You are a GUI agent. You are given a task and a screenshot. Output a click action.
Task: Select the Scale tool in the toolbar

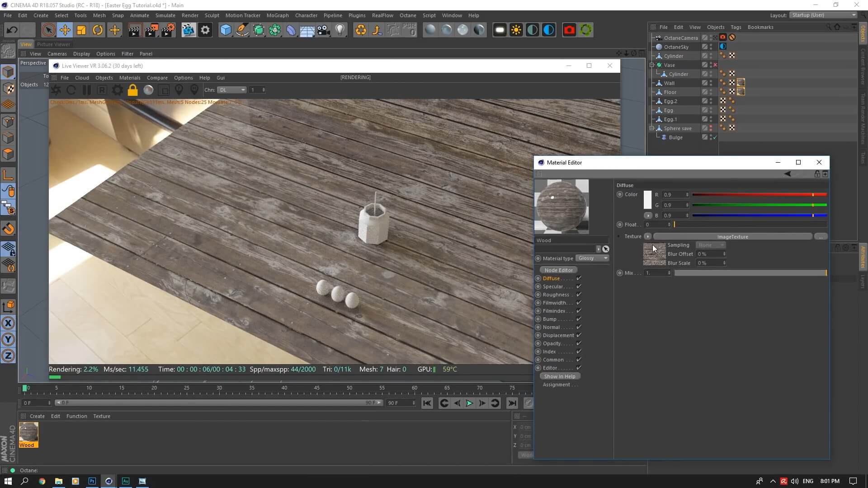click(x=81, y=30)
